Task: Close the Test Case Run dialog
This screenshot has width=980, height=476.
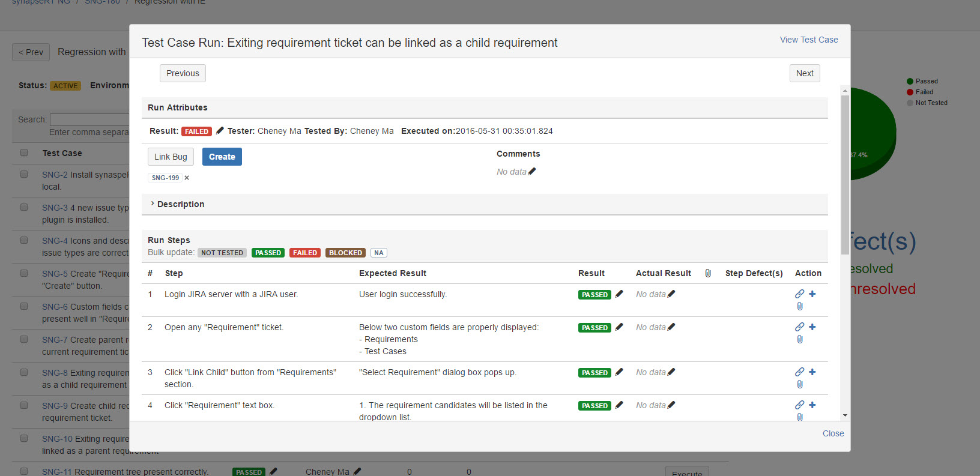Action: [x=833, y=433]
